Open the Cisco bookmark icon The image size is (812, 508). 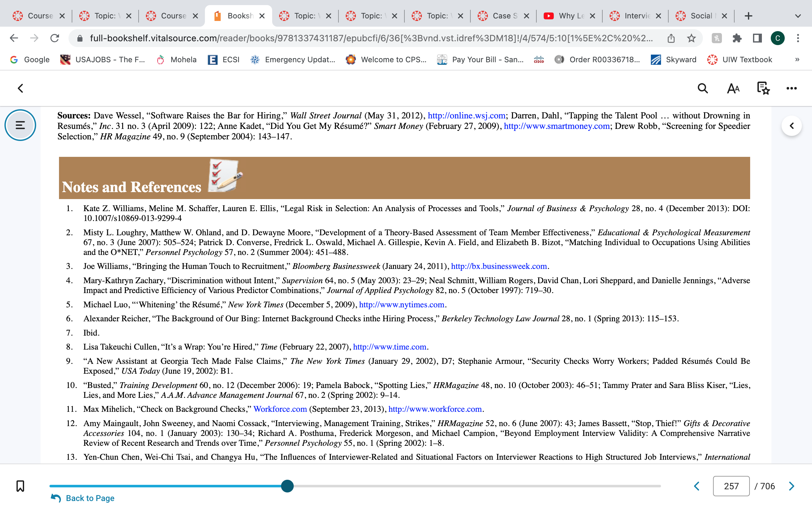539,59
